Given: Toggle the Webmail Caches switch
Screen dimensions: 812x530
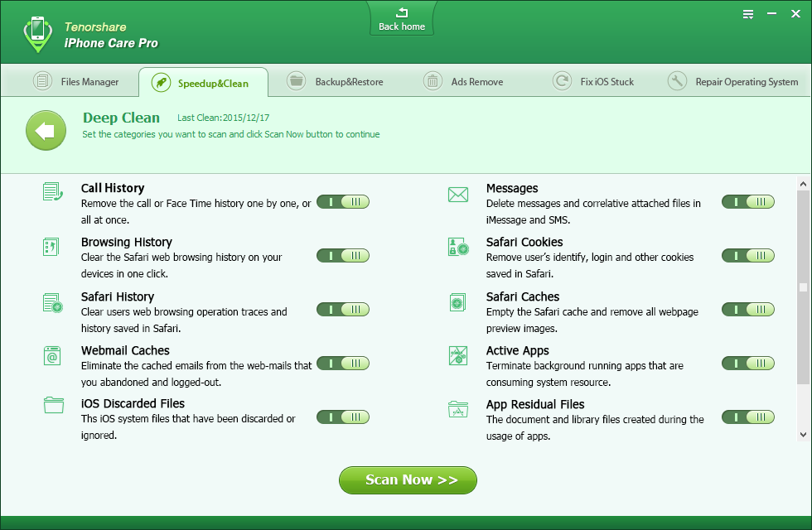Looking at the screenshot, I should point(343,364).
